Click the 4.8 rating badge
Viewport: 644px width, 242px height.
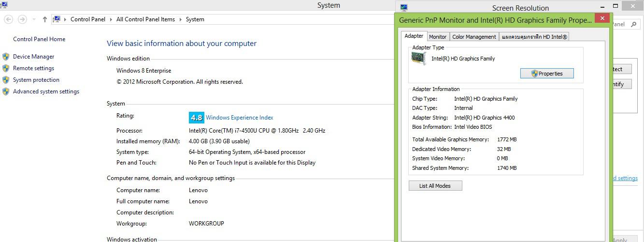point(196,117)
